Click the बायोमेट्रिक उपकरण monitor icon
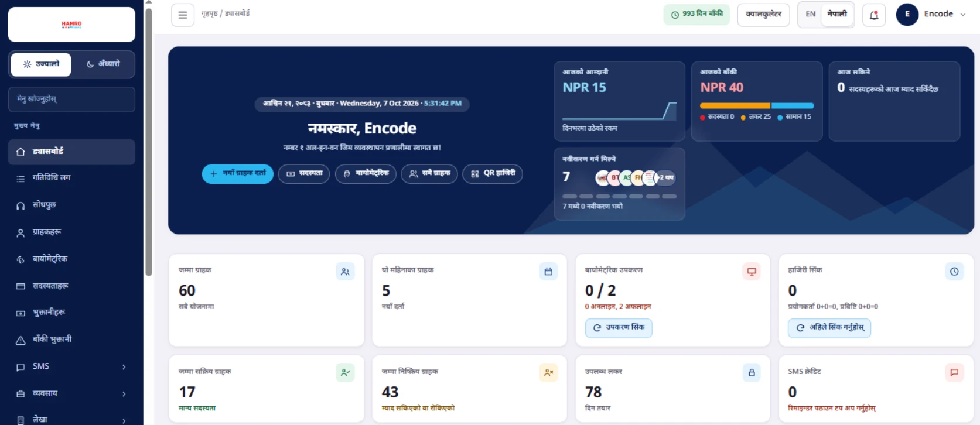Image resolution: width=980 pixels, height=425 pixels. tap(752, 272)
